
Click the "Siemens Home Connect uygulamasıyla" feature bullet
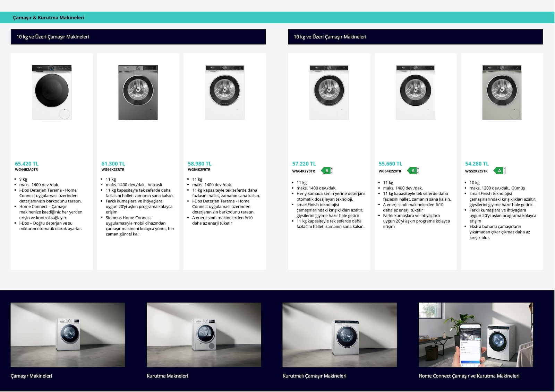[x=140, y=226]
